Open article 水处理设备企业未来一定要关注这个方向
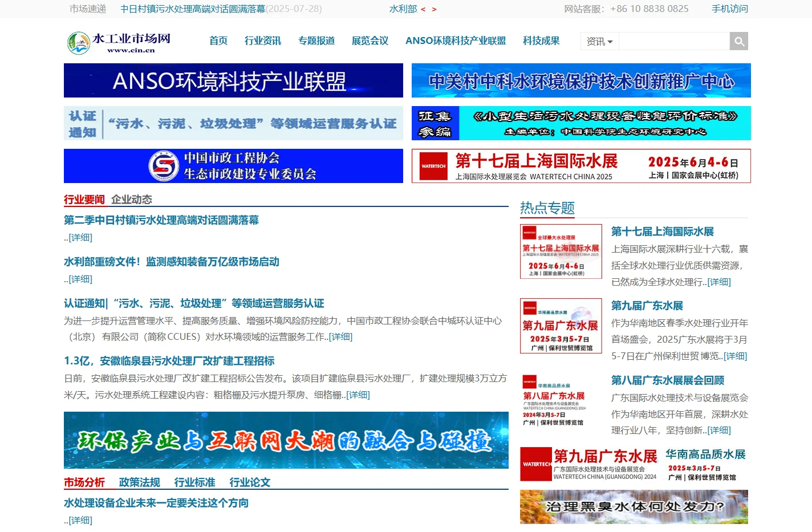 (156, 503)
